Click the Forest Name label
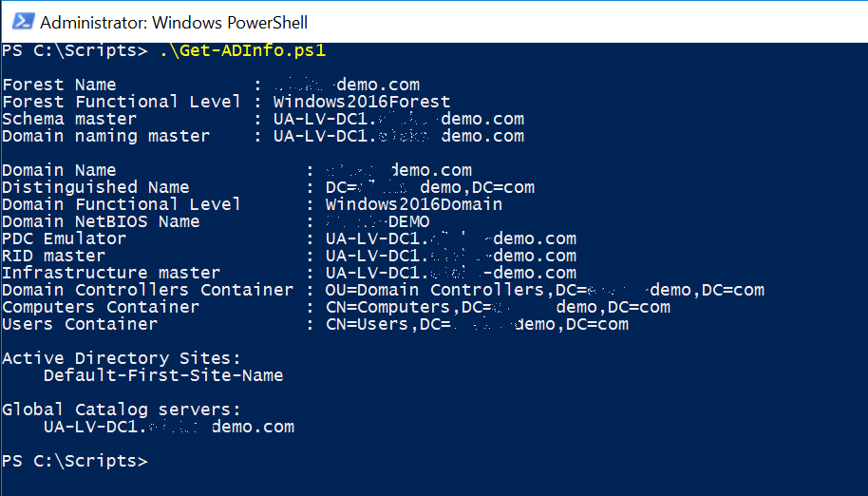This screenshot has height=496, width=868. tap(59, 85)
